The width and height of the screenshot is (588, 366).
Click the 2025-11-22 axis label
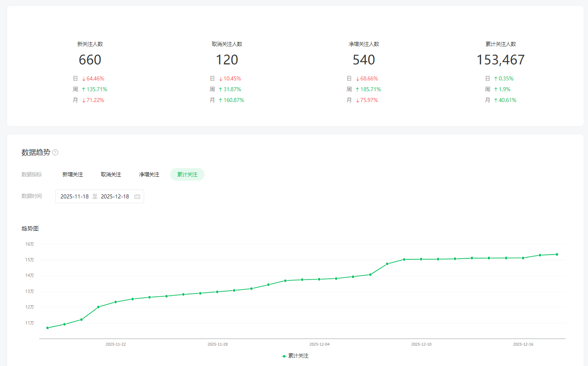click(116, 344)
